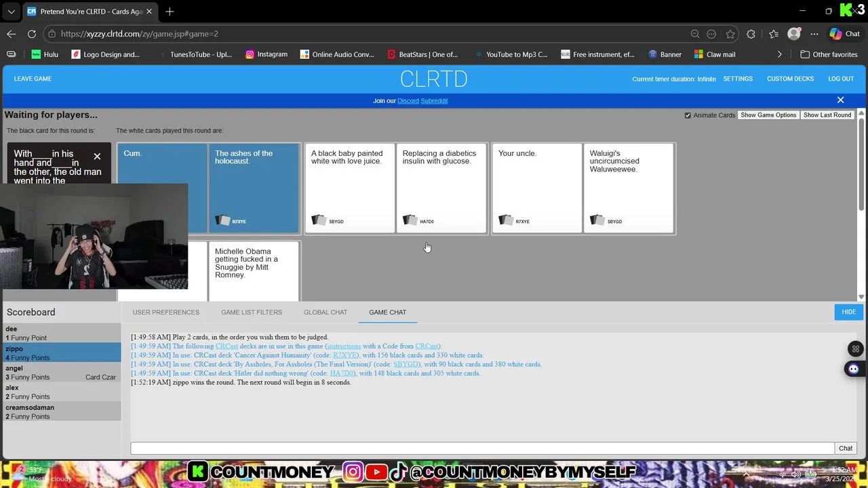This screenshot has width=868, height=488.
Task: Open the Free instrument bookmark
Action: click(x=597, y=54)
